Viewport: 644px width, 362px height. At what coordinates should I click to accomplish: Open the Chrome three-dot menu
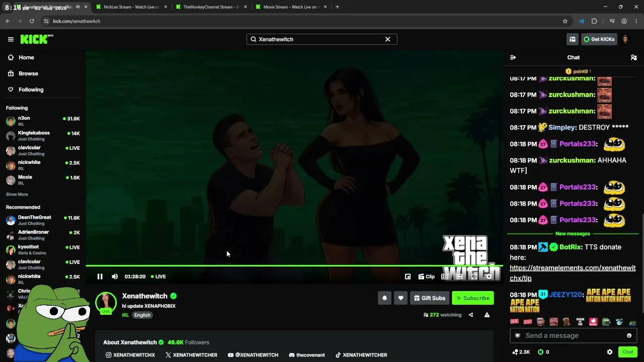click(x=636, y=21)
